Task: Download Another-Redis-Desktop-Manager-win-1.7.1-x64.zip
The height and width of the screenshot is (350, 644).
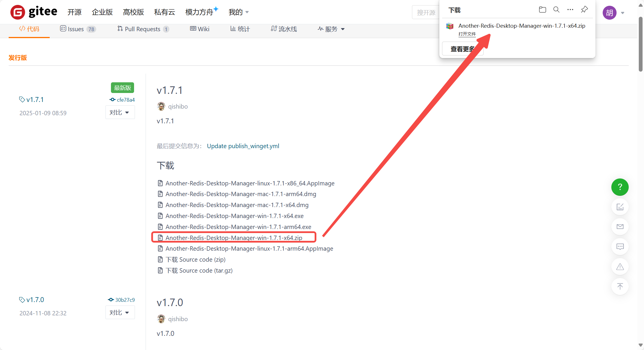Action: (x=234, y=238)
